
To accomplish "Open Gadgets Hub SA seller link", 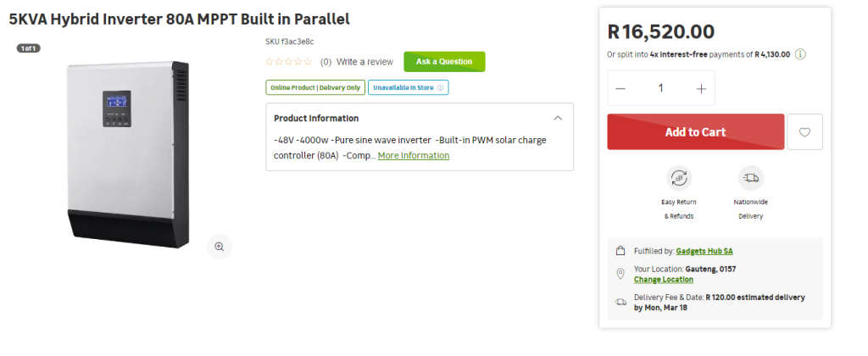I will (x=704, y=251).
